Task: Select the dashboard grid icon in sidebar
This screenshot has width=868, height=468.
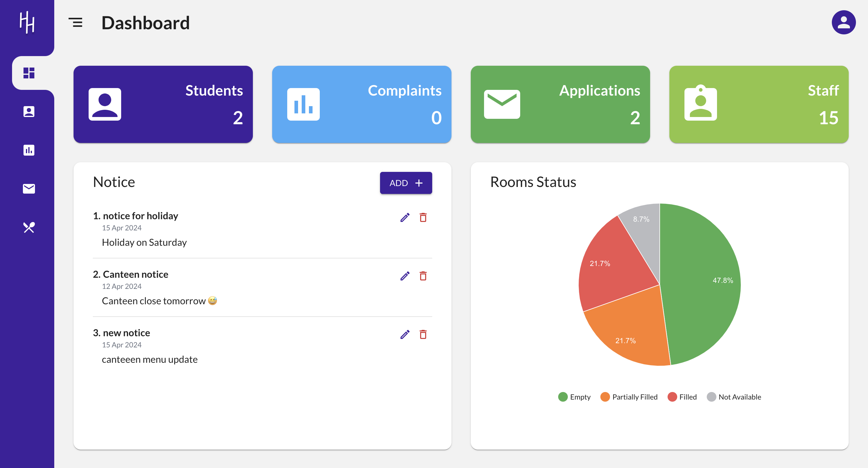Action: click(x=29, y=73)
